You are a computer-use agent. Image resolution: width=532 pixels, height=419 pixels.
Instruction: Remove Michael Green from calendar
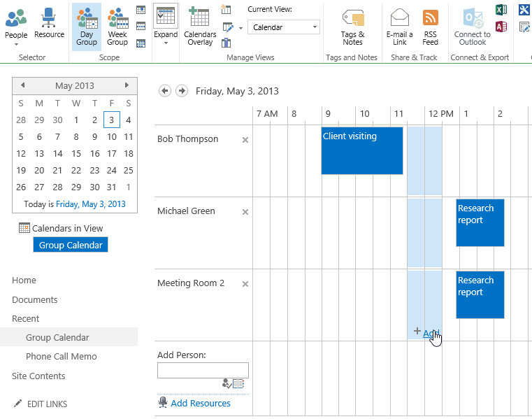click(245, 212)
